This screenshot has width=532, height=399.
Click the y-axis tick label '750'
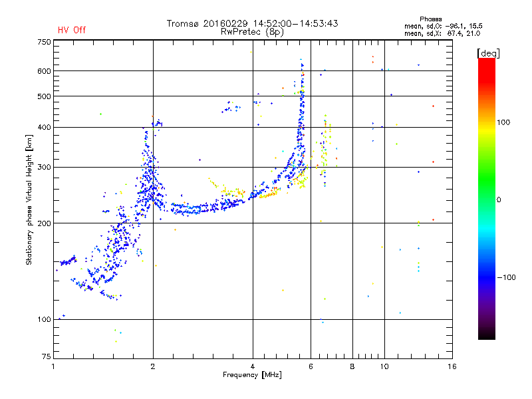coord(44,42)
